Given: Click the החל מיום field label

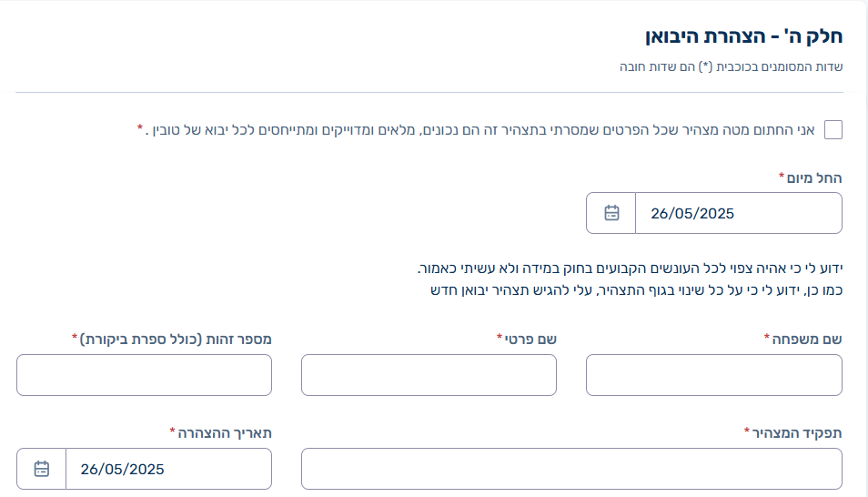Looking at the screenshot, I should [x=813, y=178].
